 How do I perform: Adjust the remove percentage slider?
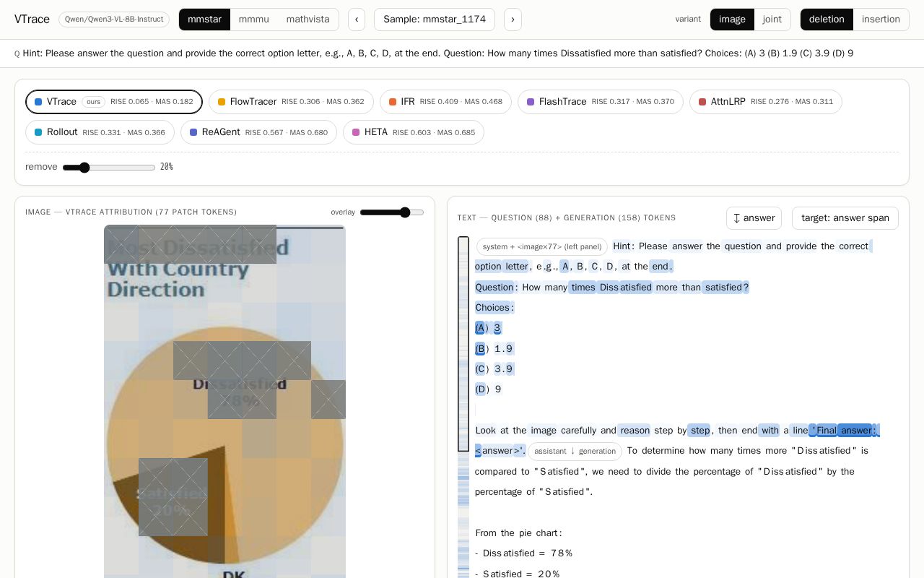point(109,168)
